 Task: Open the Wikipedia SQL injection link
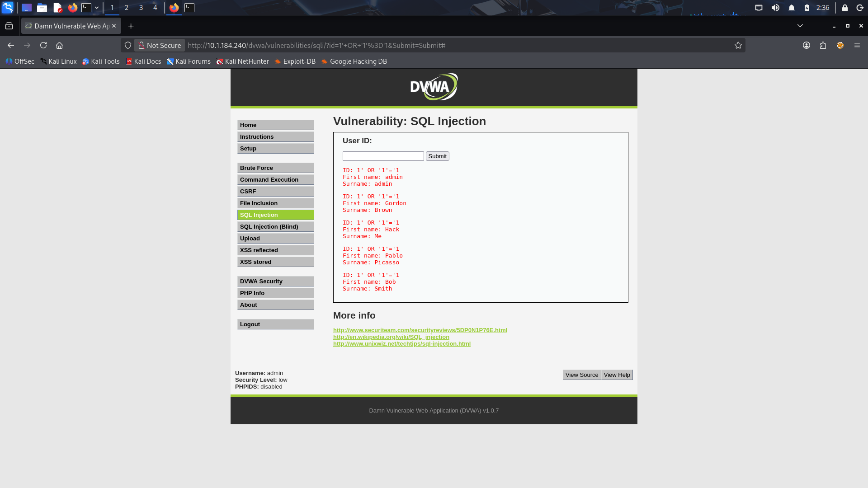coord(391,337)
